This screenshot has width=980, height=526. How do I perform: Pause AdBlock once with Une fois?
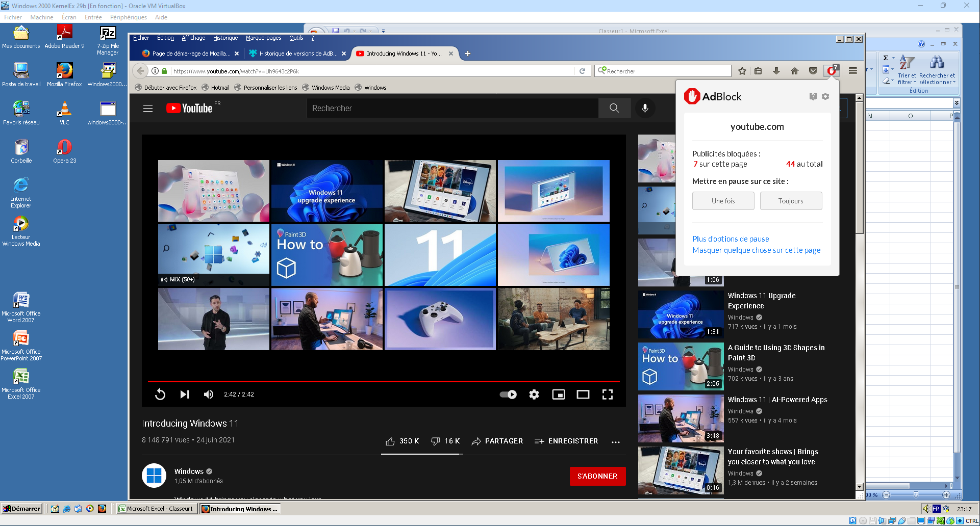723,201
